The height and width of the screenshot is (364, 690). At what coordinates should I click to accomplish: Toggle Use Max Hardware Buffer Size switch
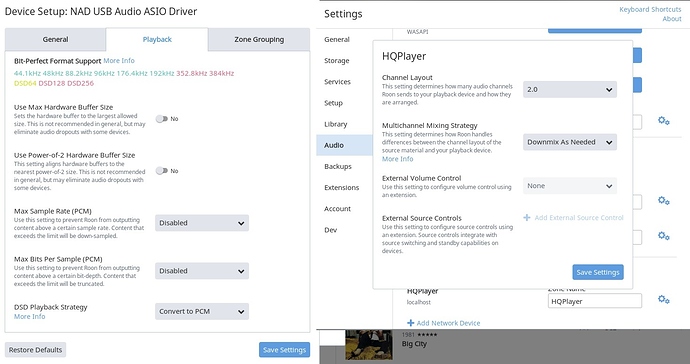click(x=162, y=119)
